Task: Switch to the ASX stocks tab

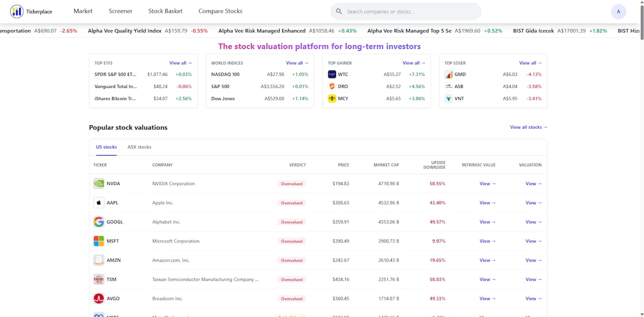Action: [x=139, y=147]
